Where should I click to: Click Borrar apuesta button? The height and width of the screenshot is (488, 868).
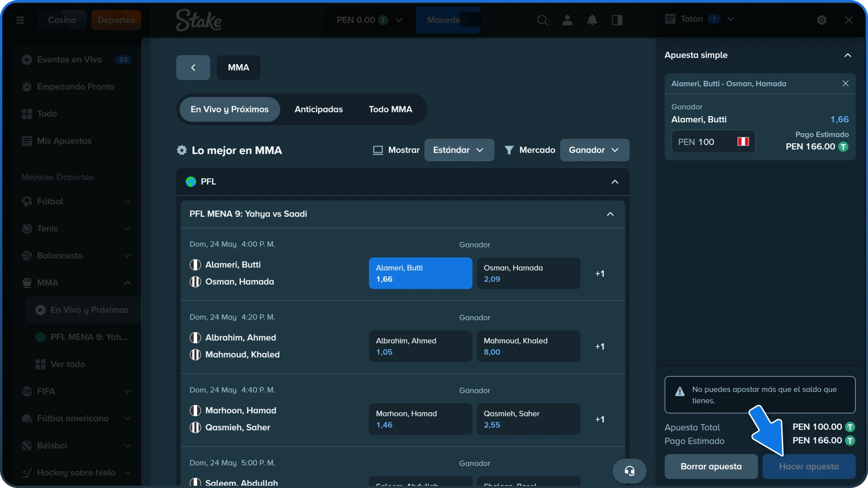tap(711, 466)
